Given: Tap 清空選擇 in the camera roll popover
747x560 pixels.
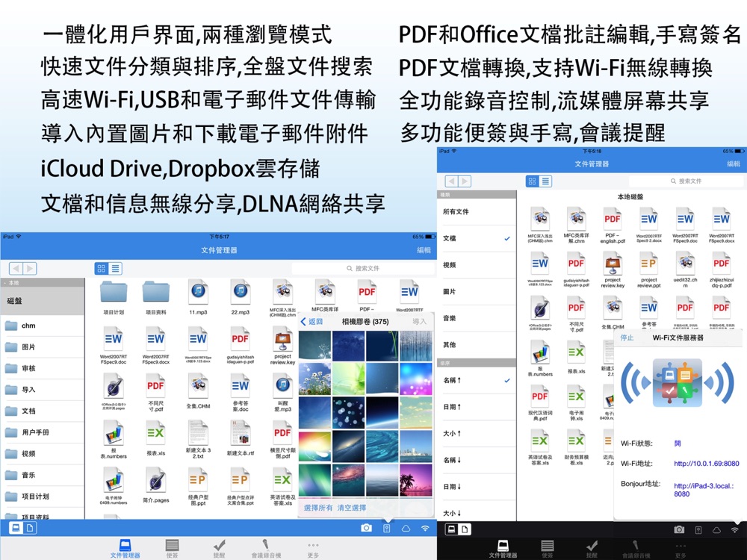Looking at the screenshot, I should (352, 508).
